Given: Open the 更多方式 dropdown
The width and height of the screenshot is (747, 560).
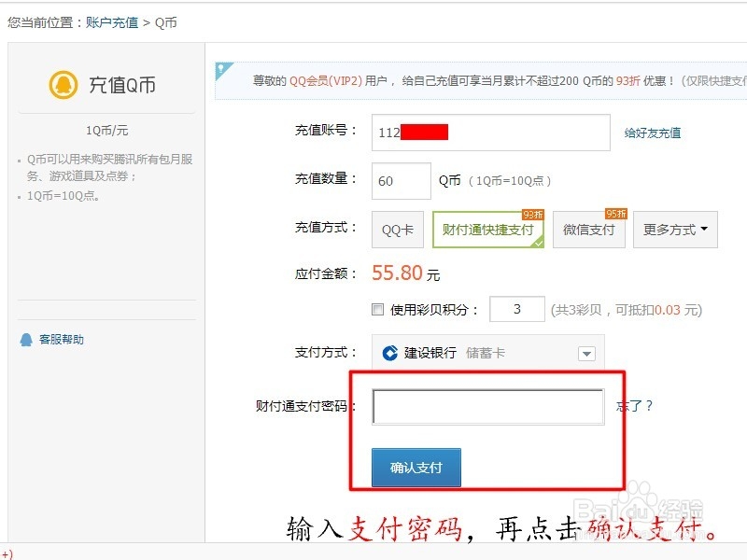Looking at the screenshot, I should tap(674, 231).
